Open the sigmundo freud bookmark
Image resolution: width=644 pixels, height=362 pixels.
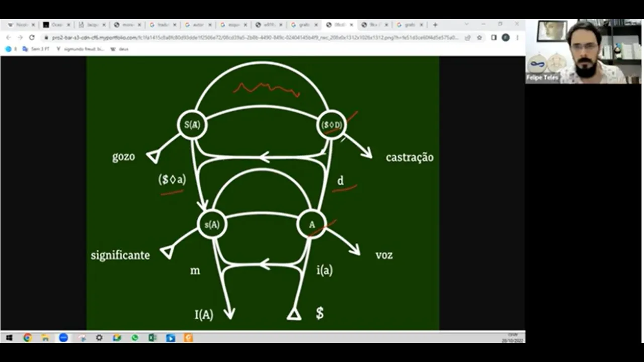pos(80,49)
